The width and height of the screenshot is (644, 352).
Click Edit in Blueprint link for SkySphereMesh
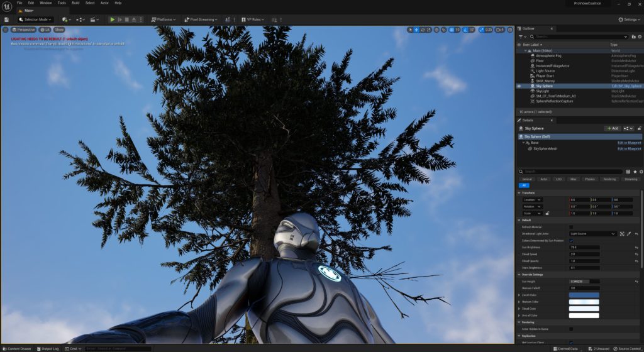(629, 148)
